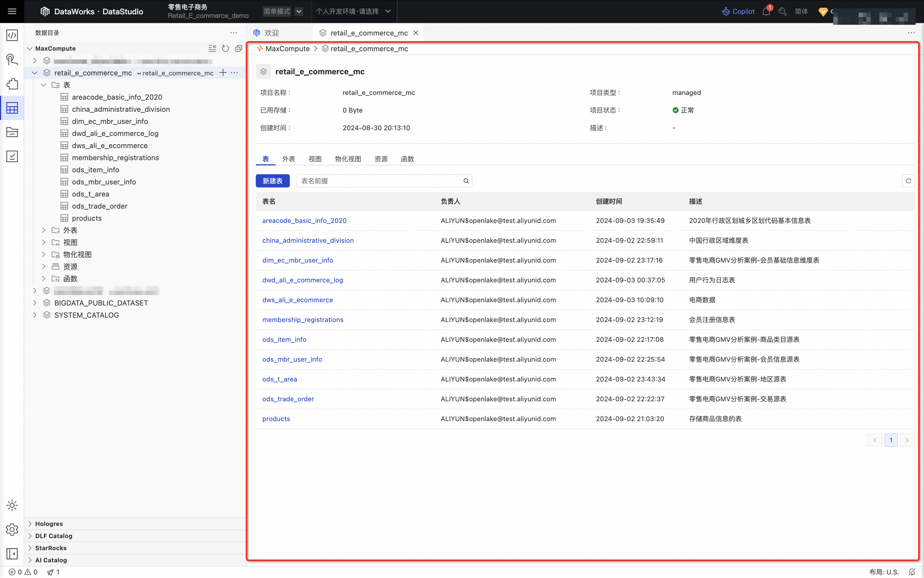Toggle the theme sun icon
Viewport: 924px width, 578px height.
coord(12,505)
